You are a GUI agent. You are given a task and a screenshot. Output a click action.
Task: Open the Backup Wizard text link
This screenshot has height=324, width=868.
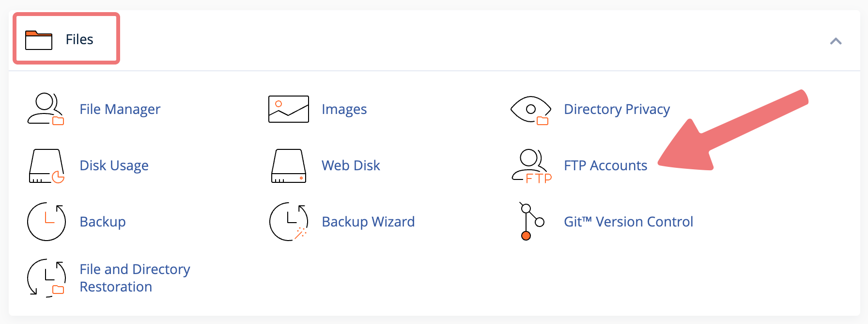pos(368,222)
